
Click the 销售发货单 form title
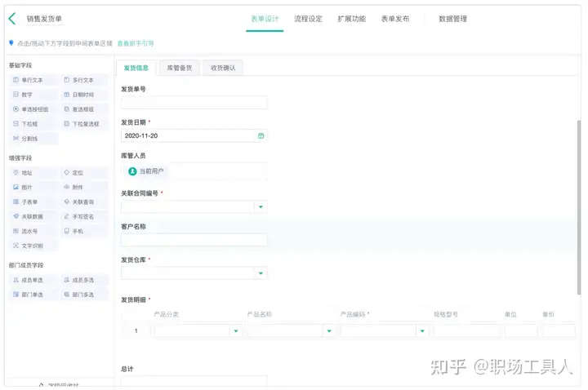click(x=44, y=19)
